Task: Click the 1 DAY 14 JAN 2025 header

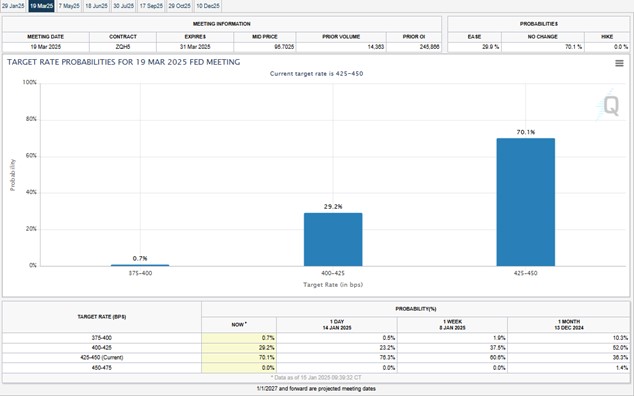Action: pyautogui.click(x=337, y=324)
